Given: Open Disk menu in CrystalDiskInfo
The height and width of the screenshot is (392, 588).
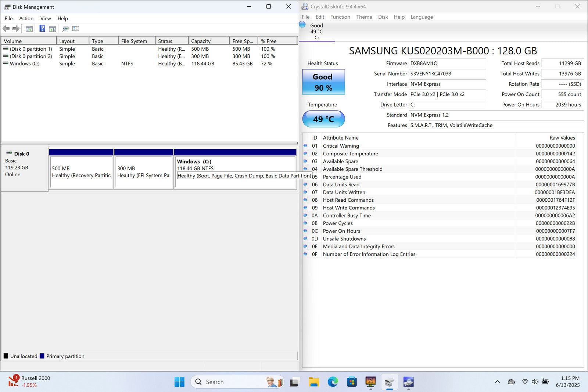Looking at the screenshot, I should click(x=383, y=17).
